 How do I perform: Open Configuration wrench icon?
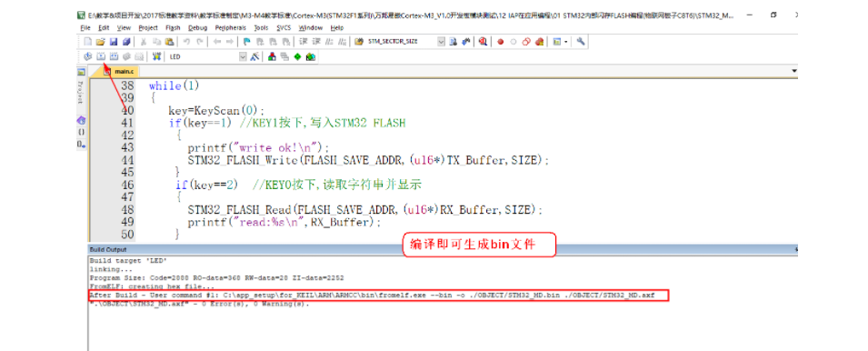click(581, 42)
